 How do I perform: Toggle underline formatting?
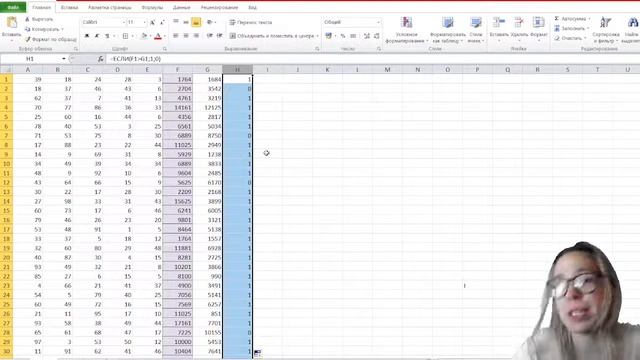(x=107, y=36)
